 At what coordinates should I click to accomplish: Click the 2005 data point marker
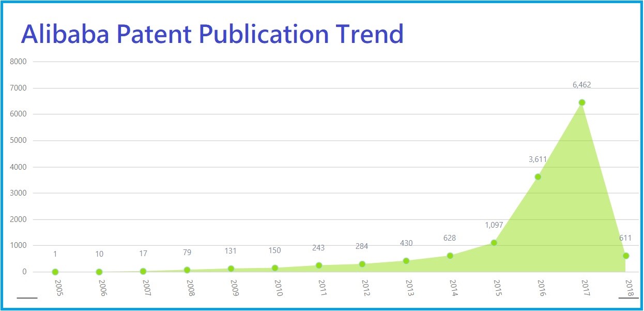55,272
